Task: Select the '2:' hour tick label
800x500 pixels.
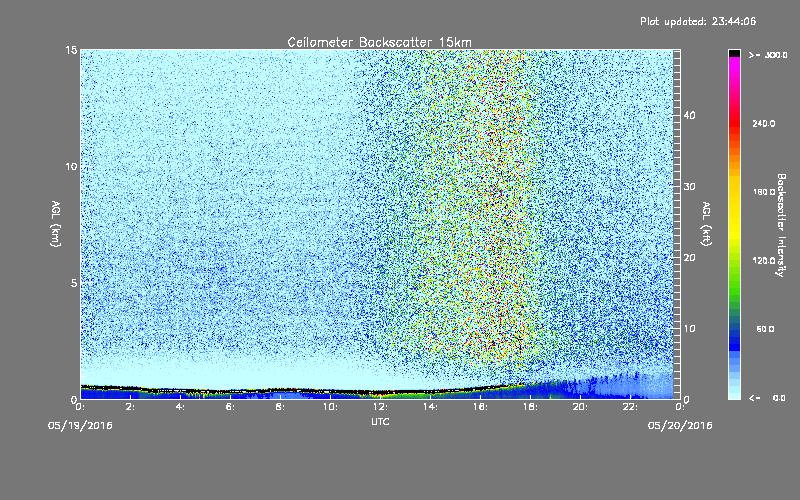Action: 131,407
